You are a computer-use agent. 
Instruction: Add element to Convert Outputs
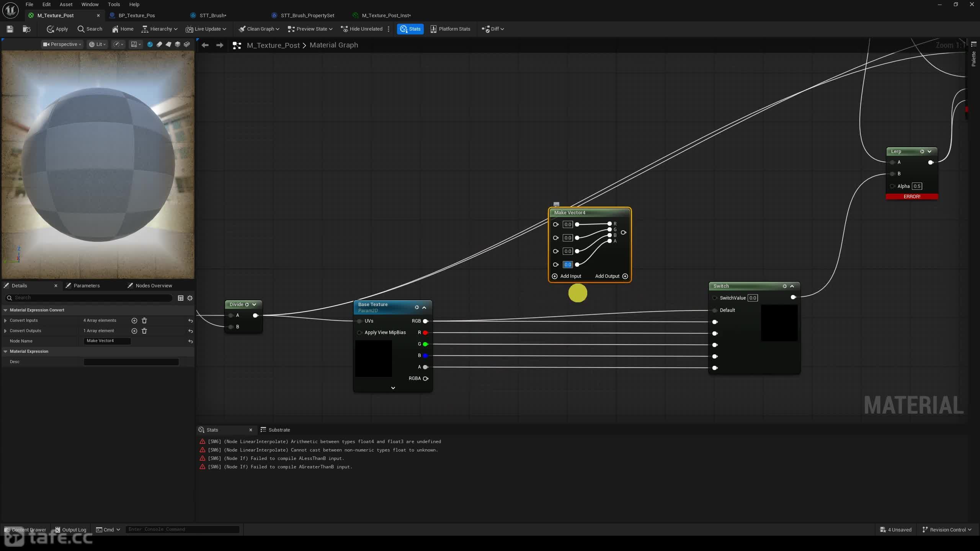coord(134,331)
